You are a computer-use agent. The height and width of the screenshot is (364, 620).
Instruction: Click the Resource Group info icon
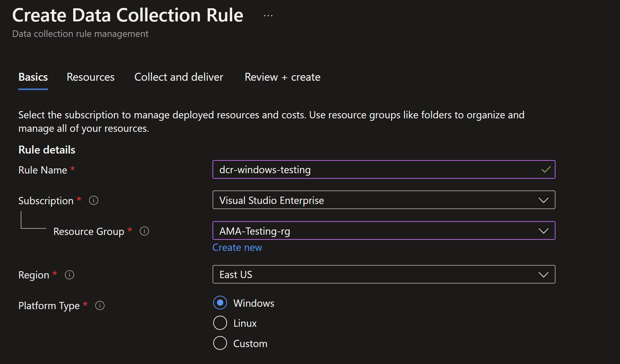point(144,231)
